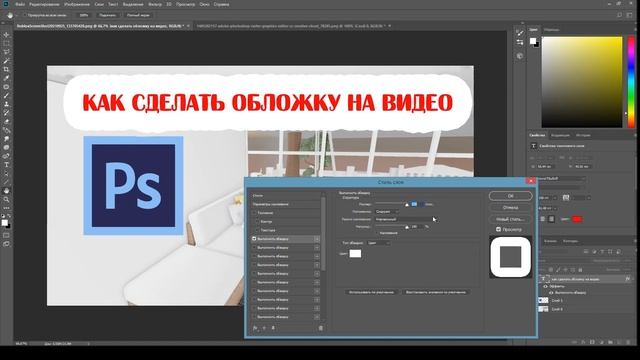This screenshot has width=640, height=360.
Task: Select the Crop tool
Action: click(6, 69)
